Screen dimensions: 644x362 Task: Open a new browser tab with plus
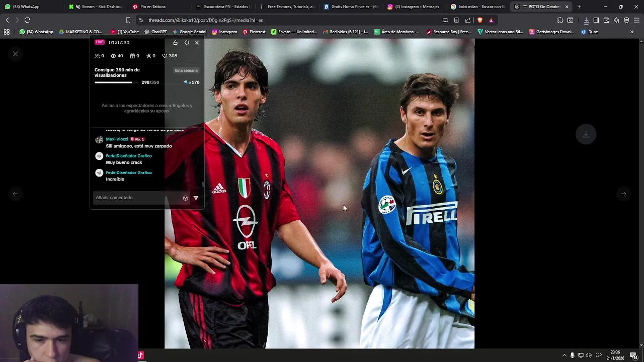tap(579, 7)
